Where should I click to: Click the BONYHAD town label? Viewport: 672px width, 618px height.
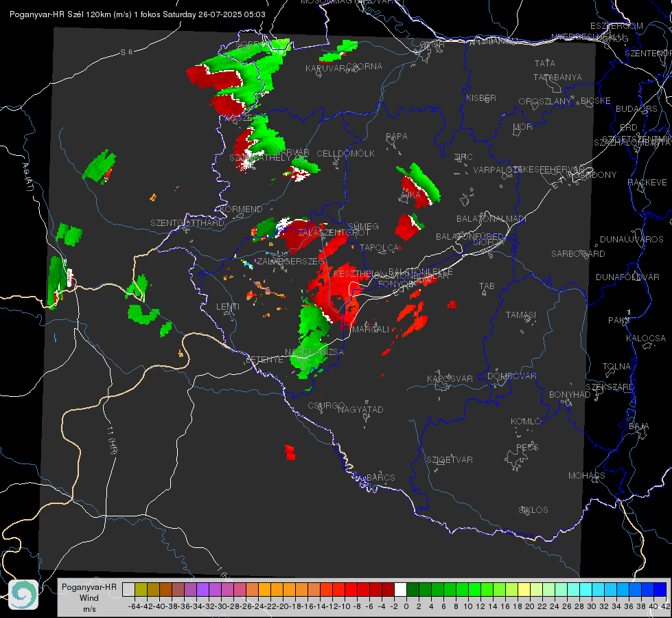(570, 394)
